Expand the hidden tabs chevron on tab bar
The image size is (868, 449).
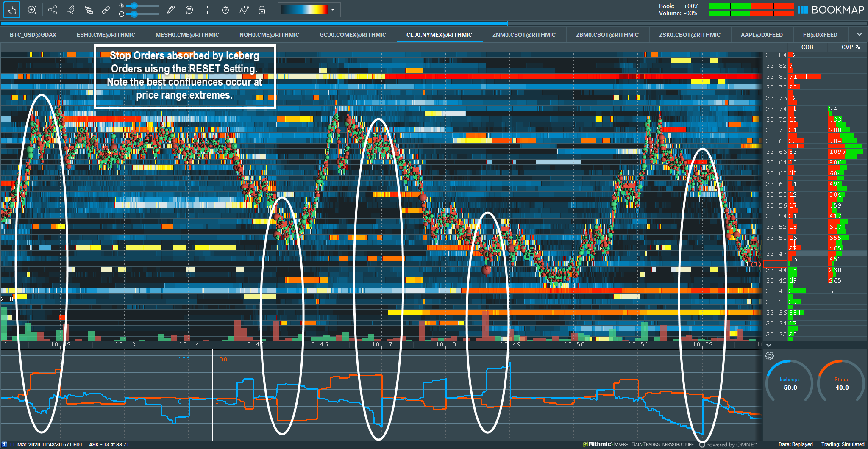860,34
